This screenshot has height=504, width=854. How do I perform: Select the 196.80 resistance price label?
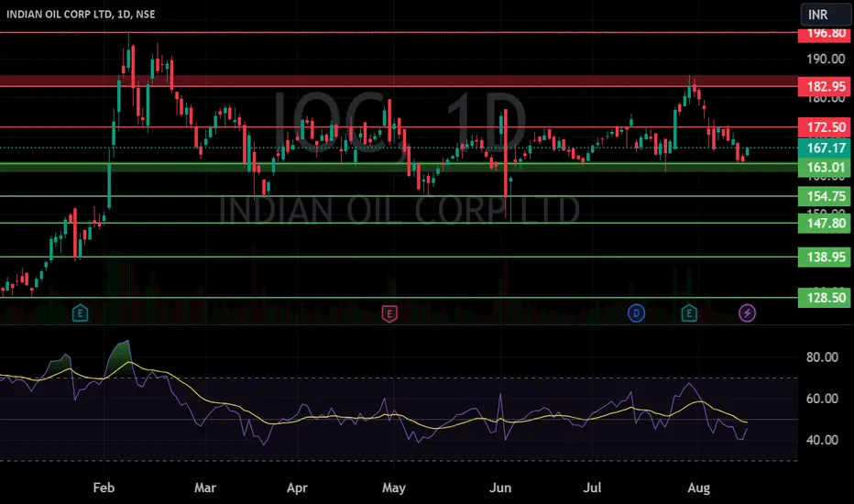tap(825, 34)
